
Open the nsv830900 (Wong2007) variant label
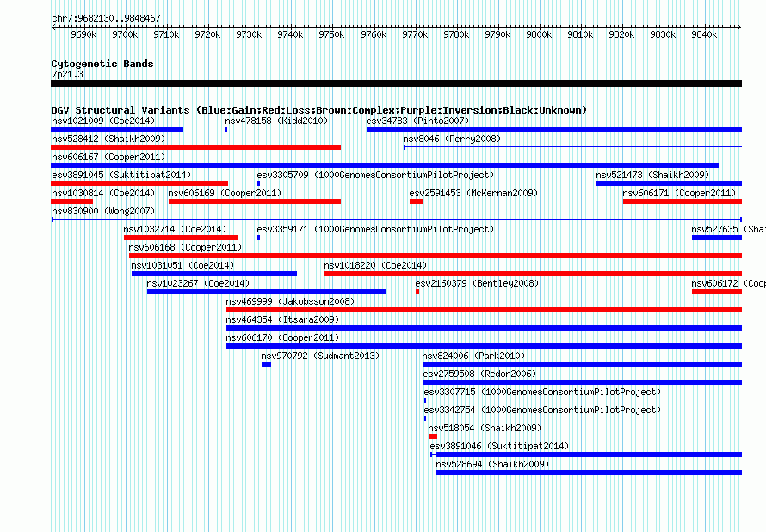coord(103,211)
